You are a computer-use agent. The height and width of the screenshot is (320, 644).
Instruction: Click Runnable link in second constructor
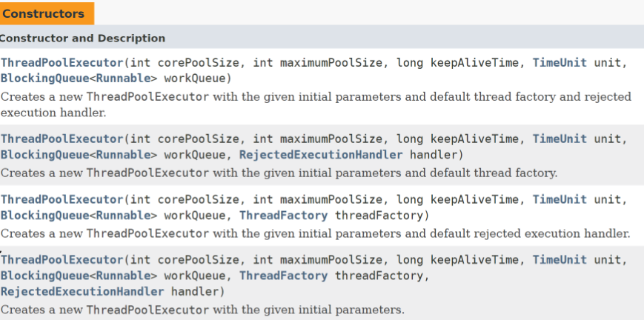[123, 155]
